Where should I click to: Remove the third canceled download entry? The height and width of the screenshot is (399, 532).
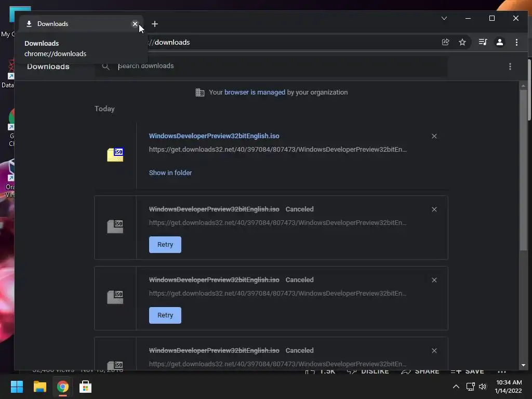click(x=434, y=351)
